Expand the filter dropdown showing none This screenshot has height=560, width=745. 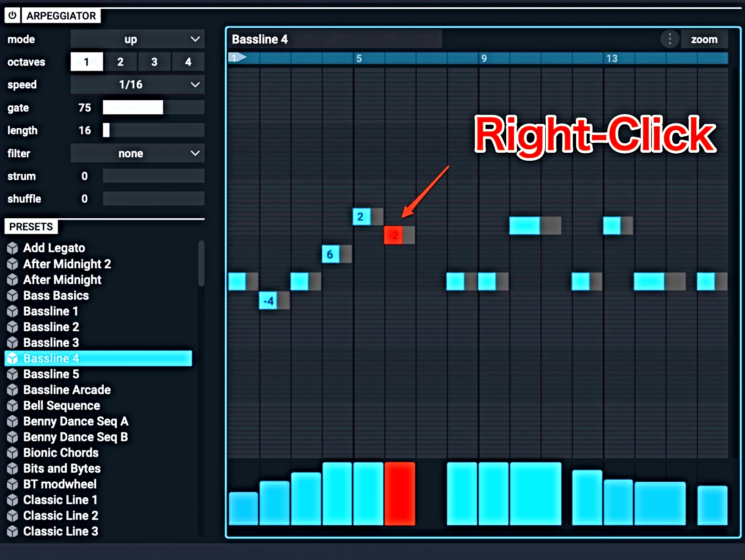click(x=137, y=153)
